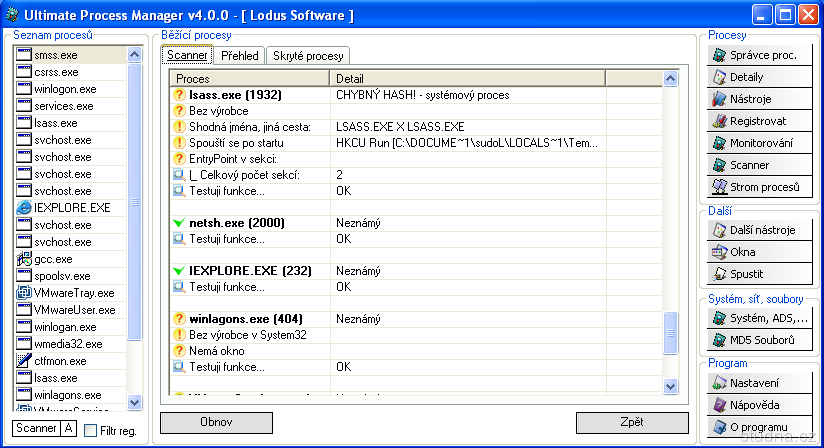Click the scanner results scrollbar thumb
This screenshot has height=448, width=824.
(x=670, y=333)
